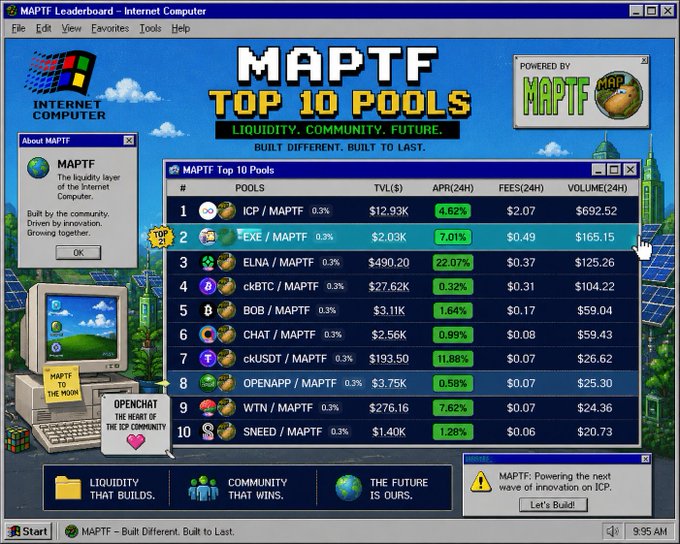Close the MAPTF notification popup
680x544 pixels.
click(x=645, y=459)
